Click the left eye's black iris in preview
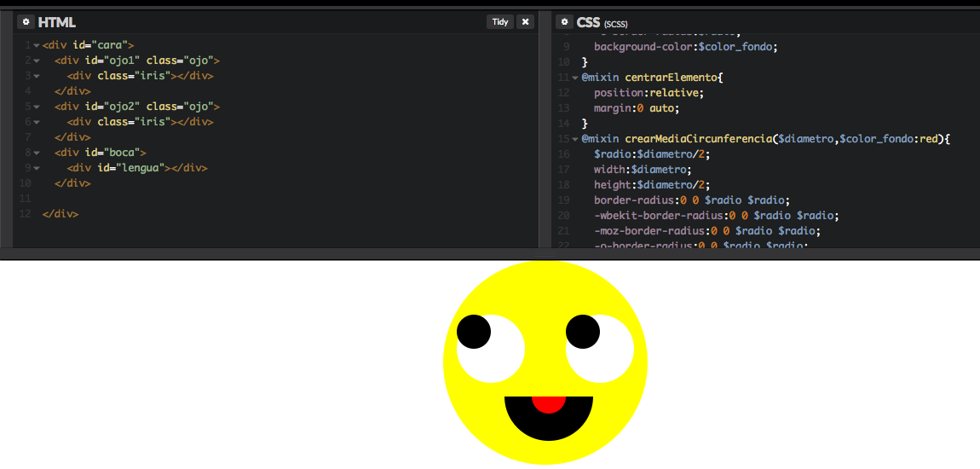 click(474, 332)
